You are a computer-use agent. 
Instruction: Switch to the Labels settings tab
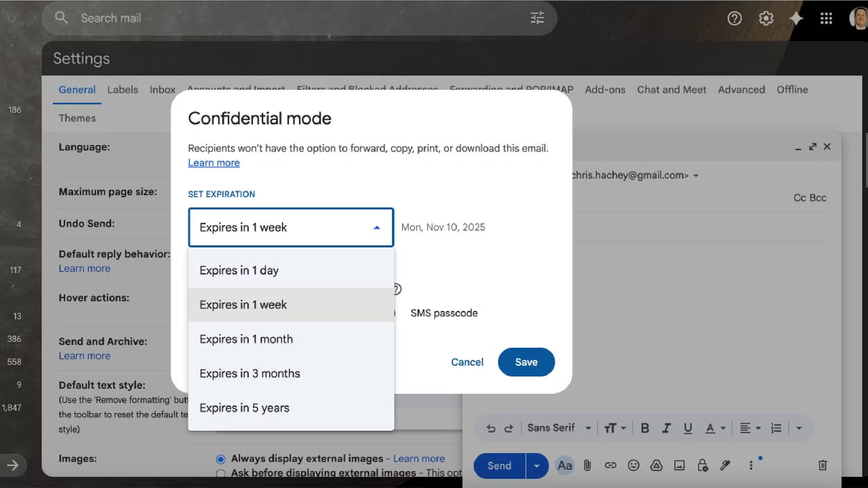pos(122,90)
